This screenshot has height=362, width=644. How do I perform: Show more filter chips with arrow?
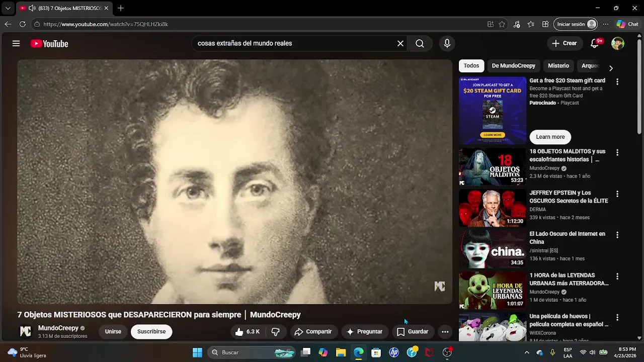611,68
